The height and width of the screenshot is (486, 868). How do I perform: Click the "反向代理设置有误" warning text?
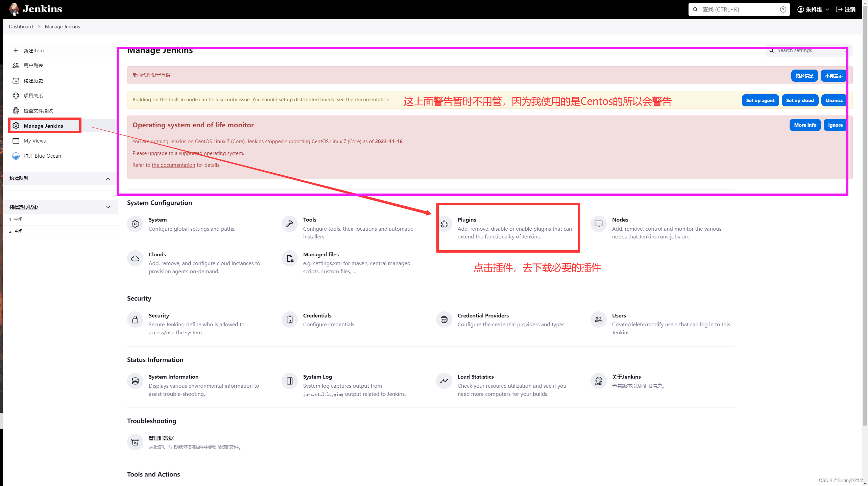pyautogui.click(x=151, y=75)
